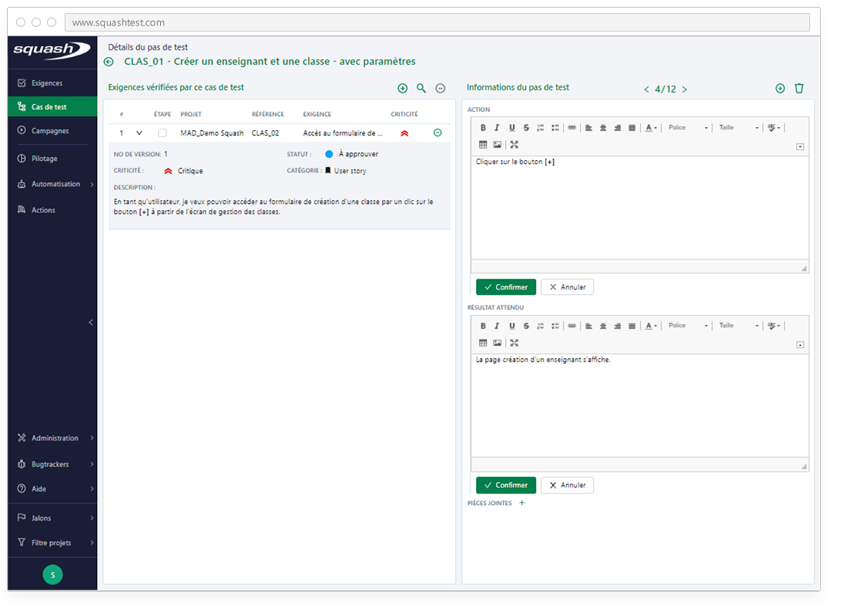This screenshot has width=847, height=616.
Task: Add a new test step with the plus icon
Action: (780, 88)
